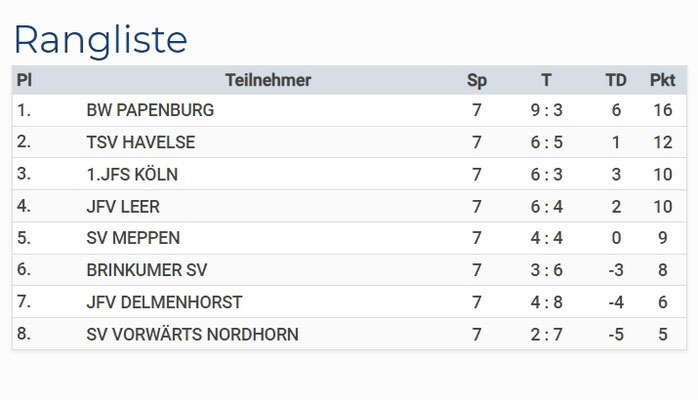Select SV VORWÄRTS NORDHORN row

(x=349, y=334)
